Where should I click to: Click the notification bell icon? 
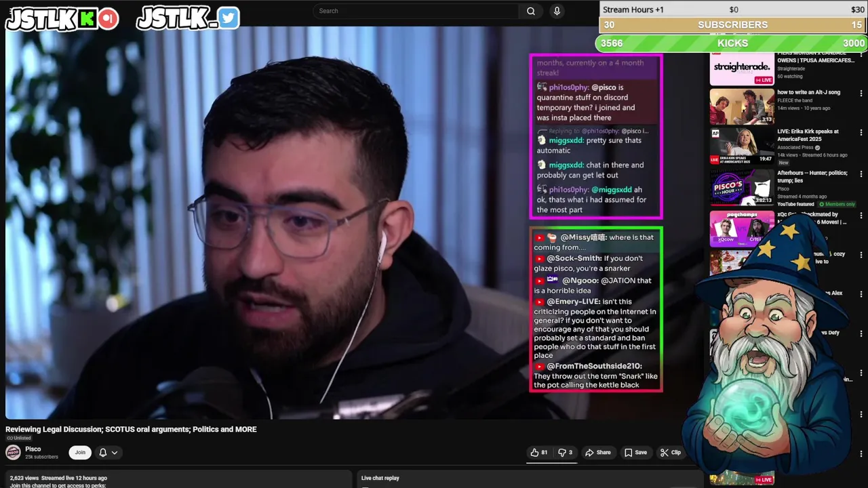[103, 453]
